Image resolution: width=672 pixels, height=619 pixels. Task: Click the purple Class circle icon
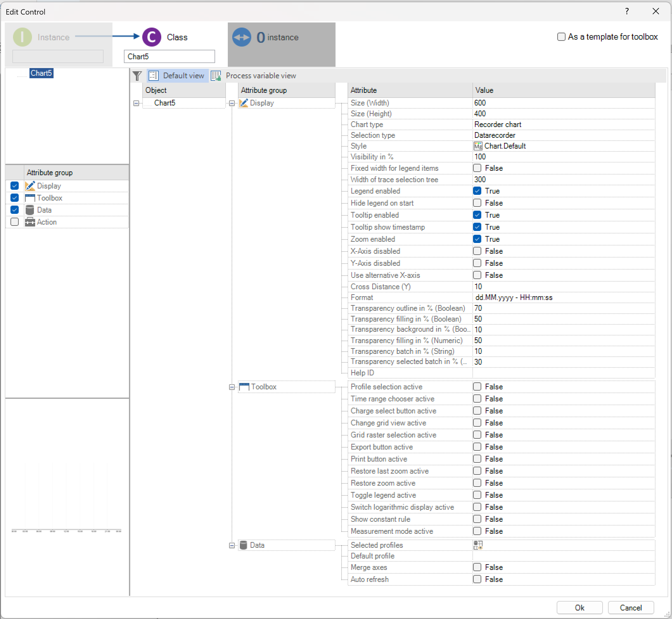point(152,37)
